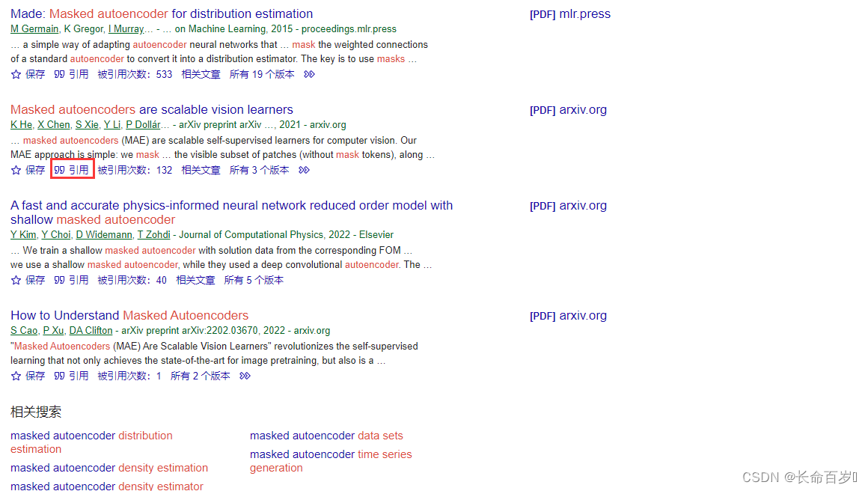Open [PDF] arxiv.org for scalable vision learners
868x491 pixels.
568,109
